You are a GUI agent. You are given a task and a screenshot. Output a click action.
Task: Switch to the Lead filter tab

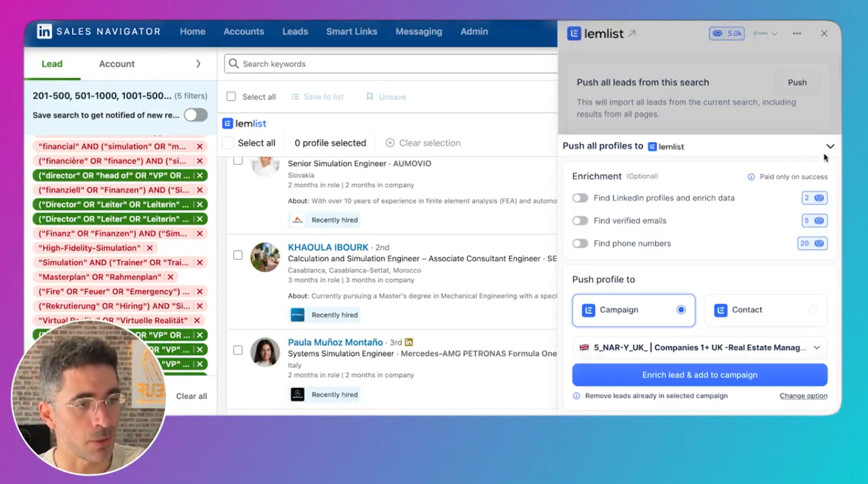52,64
